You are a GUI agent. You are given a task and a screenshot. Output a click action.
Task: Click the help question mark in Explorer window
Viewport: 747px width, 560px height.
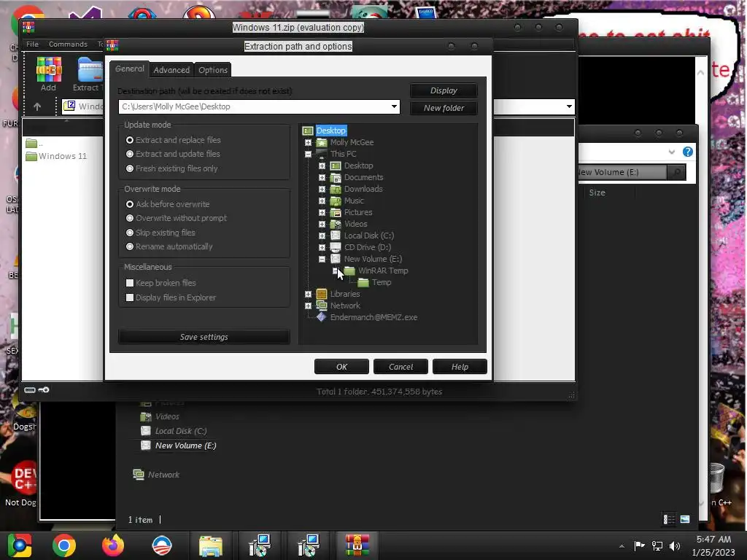pyautogui.click(x=687, y=152)
